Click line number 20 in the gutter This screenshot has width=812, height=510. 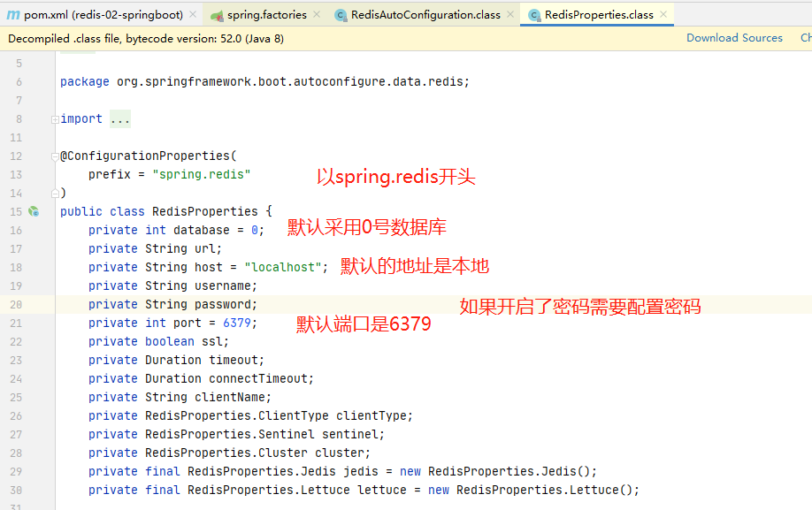(x=18, y=304)
